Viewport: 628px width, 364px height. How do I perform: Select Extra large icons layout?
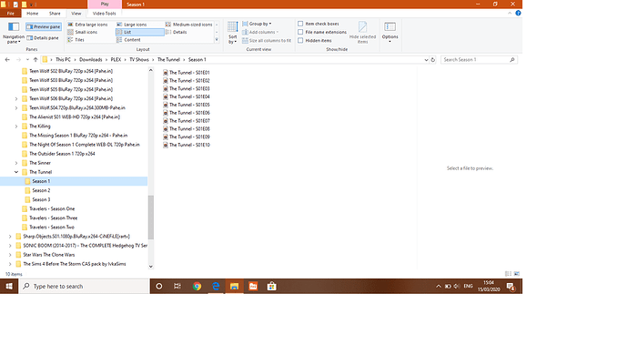click(x=87, y=25)
